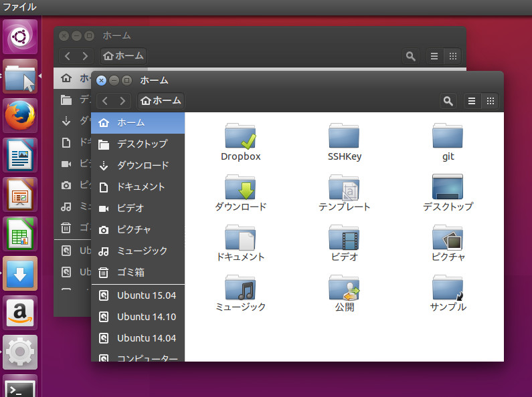Viewport: 532px width, 397px height.
Task: Launch LibreOffice Impress from the launcher
Action: coord(20,194)
